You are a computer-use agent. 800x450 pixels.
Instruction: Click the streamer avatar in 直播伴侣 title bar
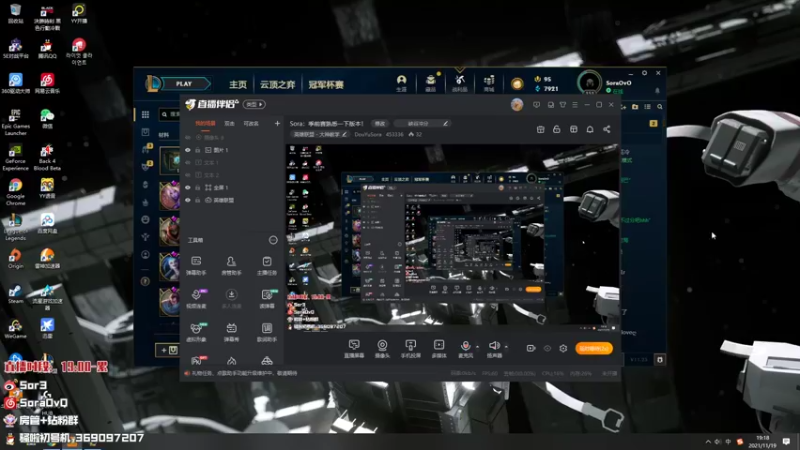pyautogui.click(x=517, y=105)
